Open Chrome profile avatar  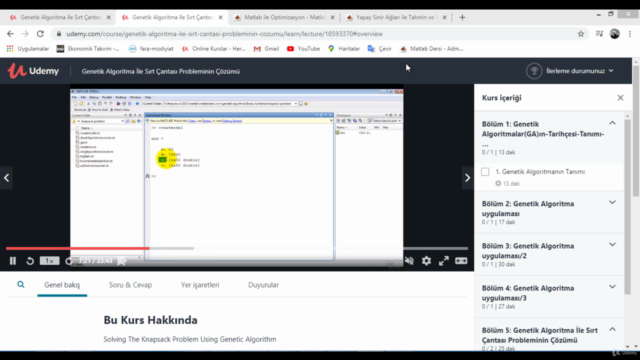click(615, 34)
